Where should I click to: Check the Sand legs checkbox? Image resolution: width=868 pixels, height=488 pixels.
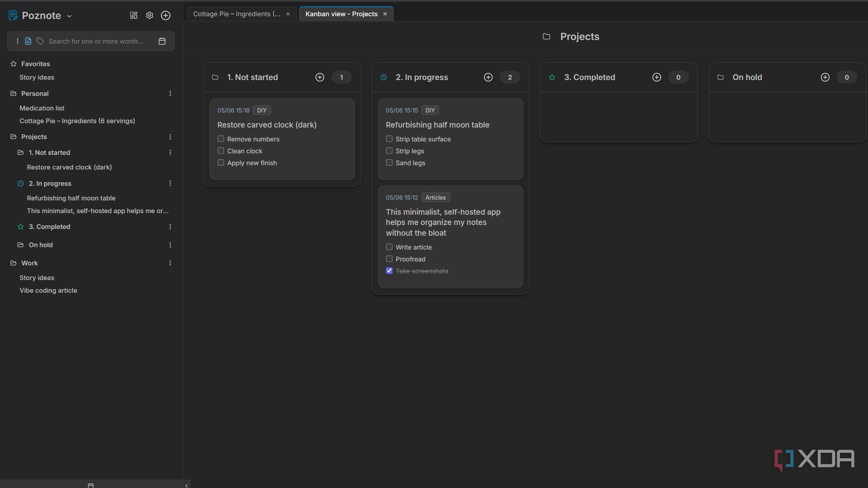(389, 163)
